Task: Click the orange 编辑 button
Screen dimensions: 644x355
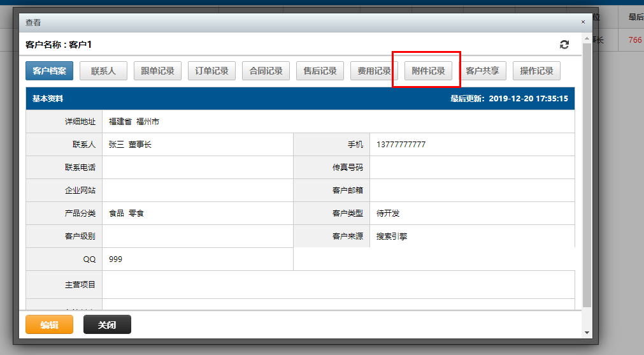Action: click(x=49, y=324)
